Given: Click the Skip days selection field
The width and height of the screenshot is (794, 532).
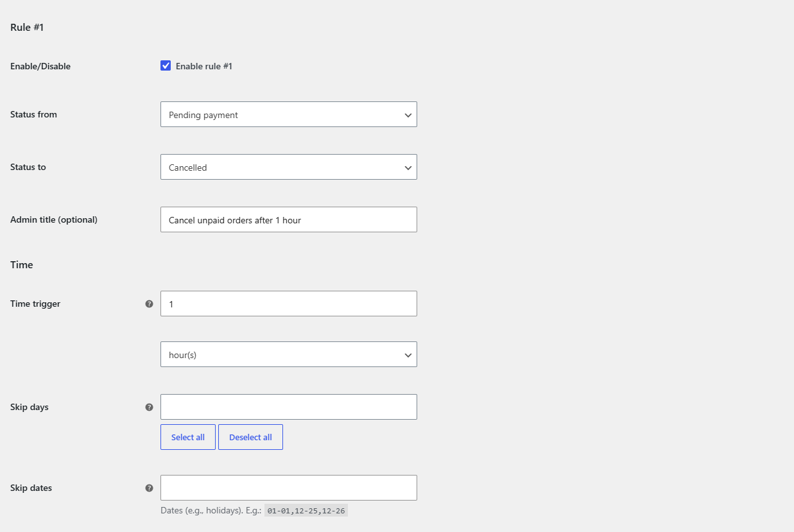Looking at the screenshot, I should (x=289, y=407).
